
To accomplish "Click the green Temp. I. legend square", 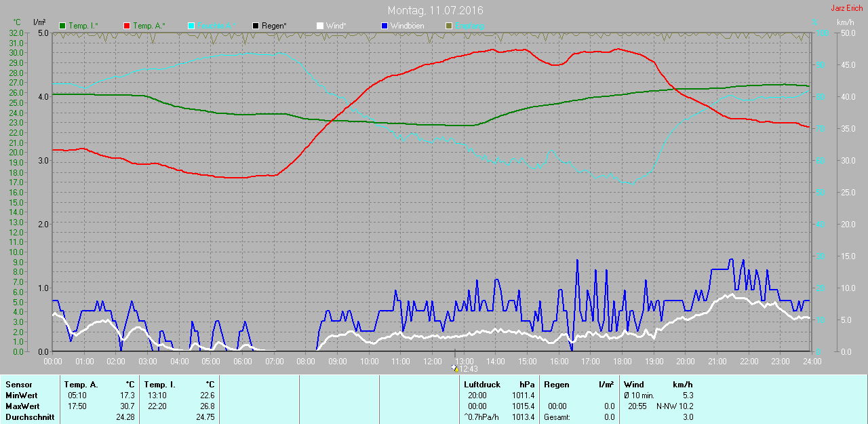I will 63,26.
